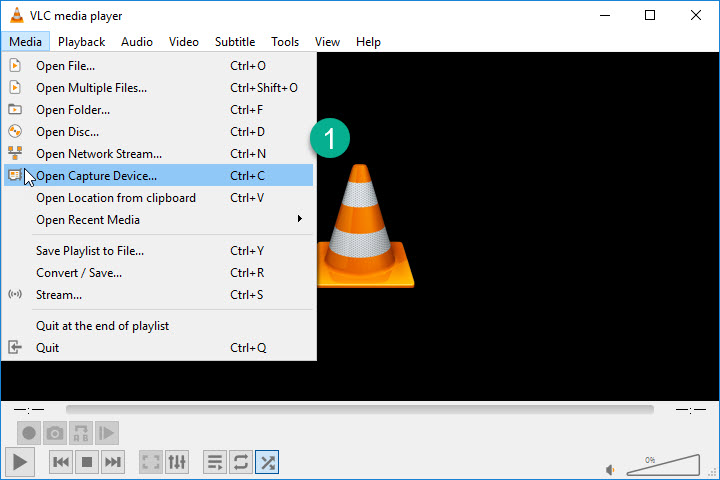Open the Video menu
The width and height of the screenshot is (720, 480).
click(184, 42)
